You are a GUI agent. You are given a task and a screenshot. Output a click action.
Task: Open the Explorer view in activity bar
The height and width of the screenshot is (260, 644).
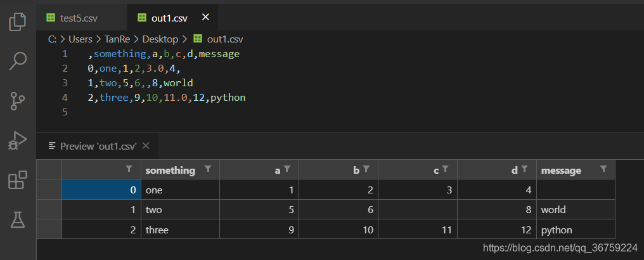[18, 22]
